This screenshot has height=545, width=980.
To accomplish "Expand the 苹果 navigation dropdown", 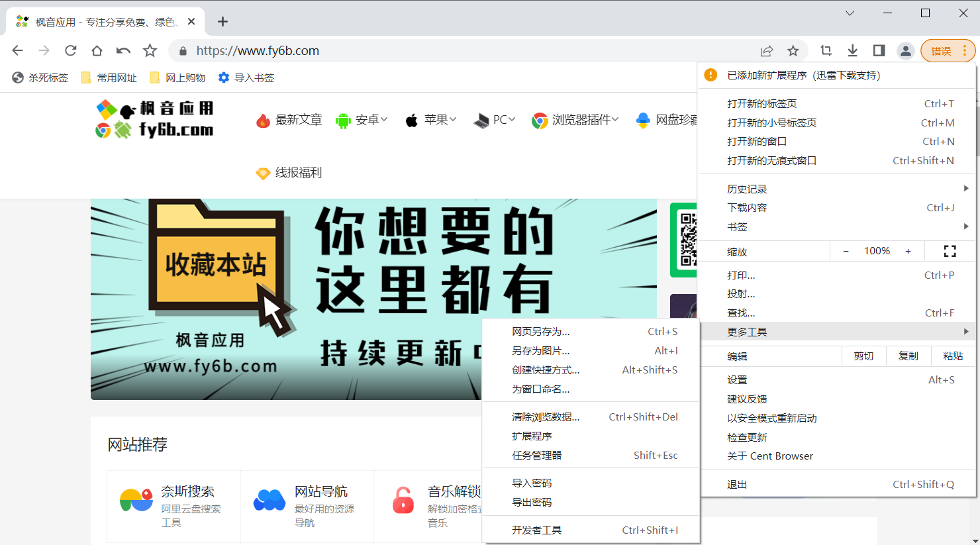I will coord(431,120).
